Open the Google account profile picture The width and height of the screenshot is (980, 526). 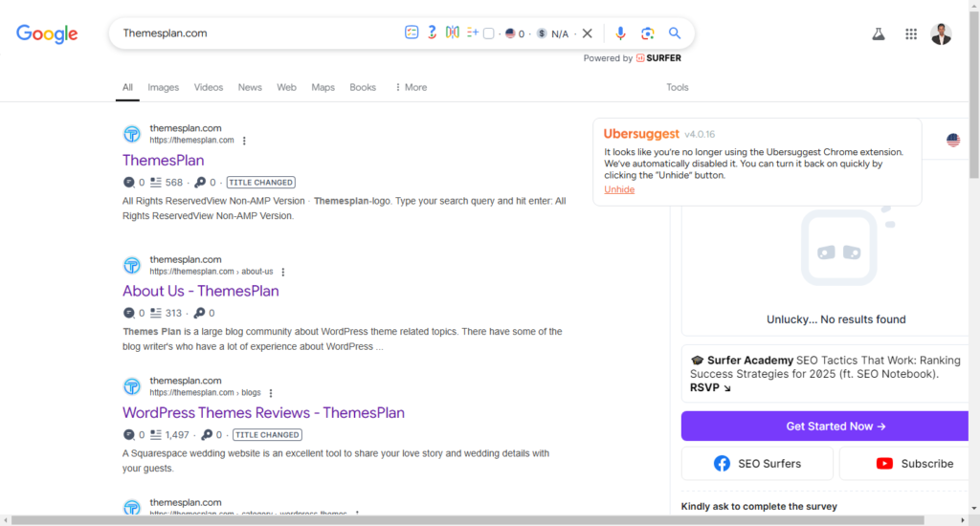pos(942,34)
